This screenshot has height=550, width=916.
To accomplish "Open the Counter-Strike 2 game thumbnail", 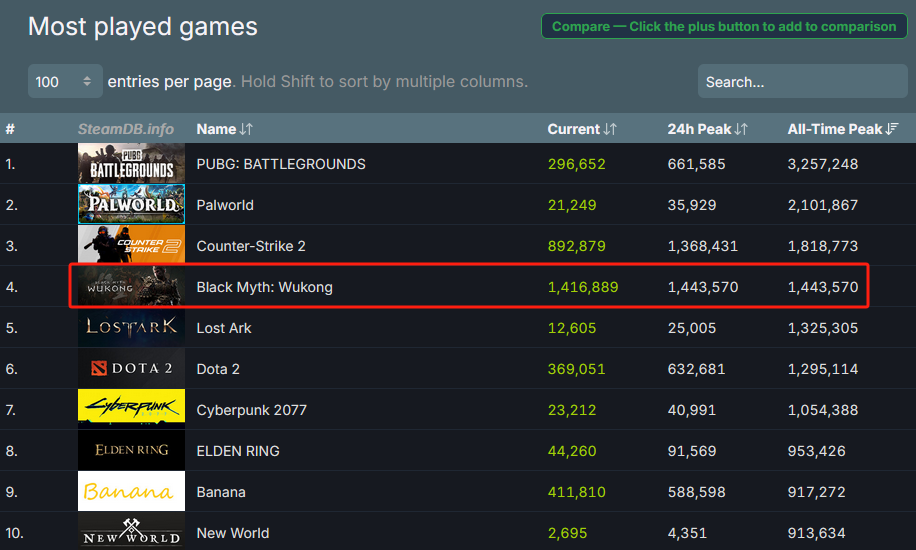I will (131, 245).
